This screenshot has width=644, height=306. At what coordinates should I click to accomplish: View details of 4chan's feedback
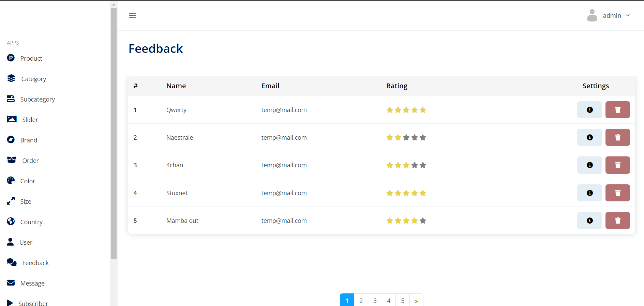589,165
